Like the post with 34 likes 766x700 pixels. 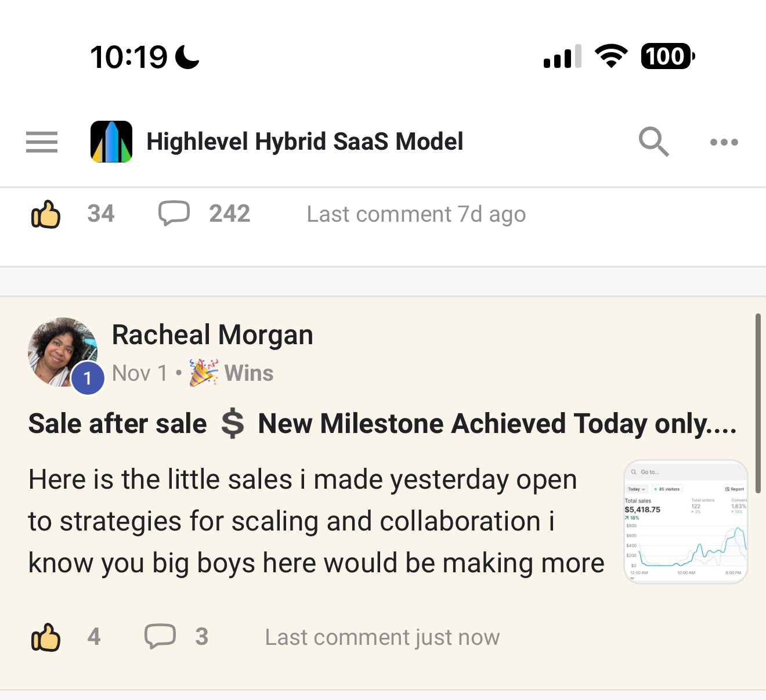(46, 214)
